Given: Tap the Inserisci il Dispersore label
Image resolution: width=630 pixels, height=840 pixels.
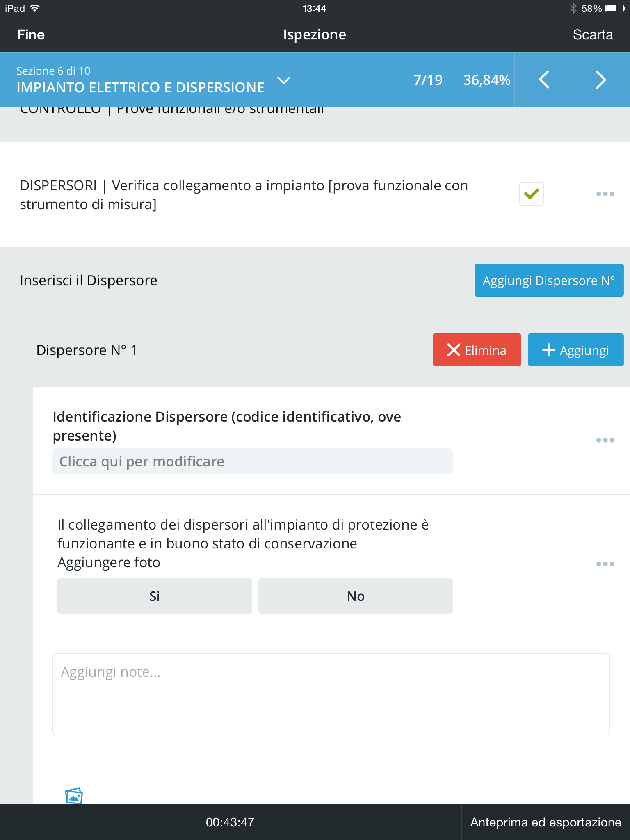Looking at the screenshot, I should point(89,281).
